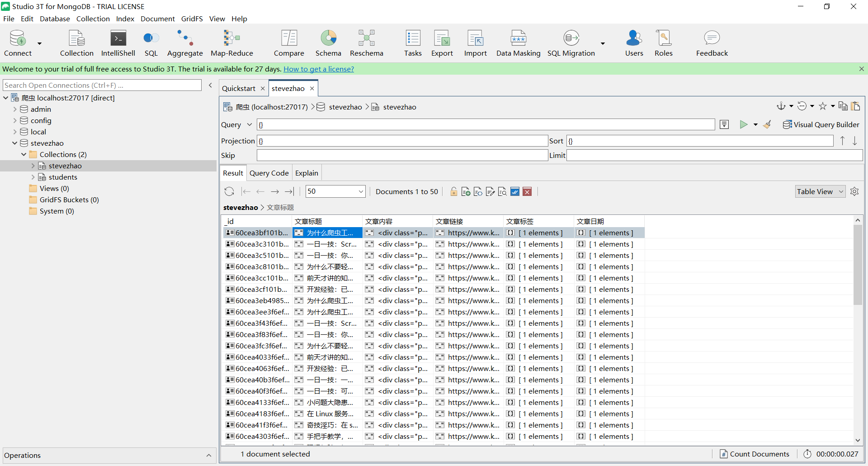This screenshot has width=868, height=466.
Task: Open the Schema explorer
Action: [328, 43]
